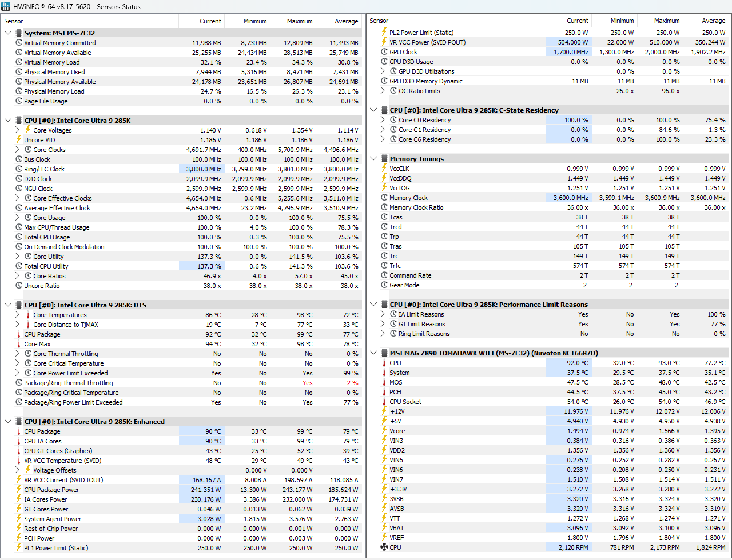The height and width of the screenshot is (560, 732).
Task: Select the Command Rate row label
Action: click(x=411, y=275)
